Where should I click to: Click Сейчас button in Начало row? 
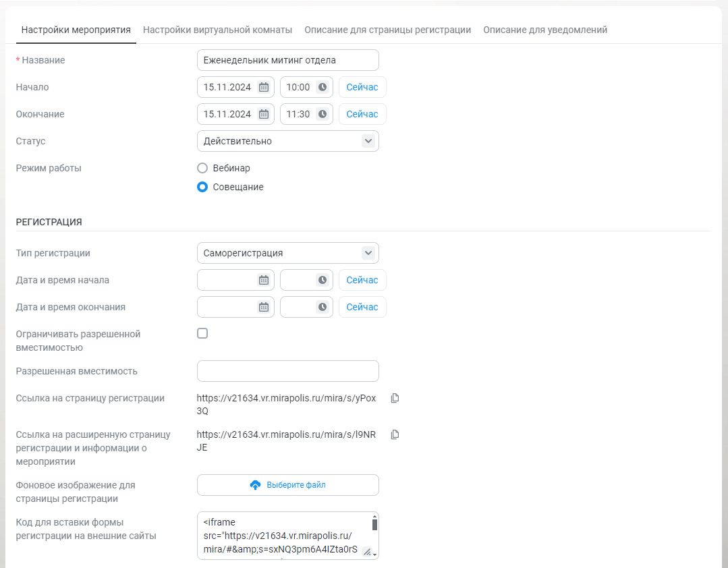[x=362, y=87]
